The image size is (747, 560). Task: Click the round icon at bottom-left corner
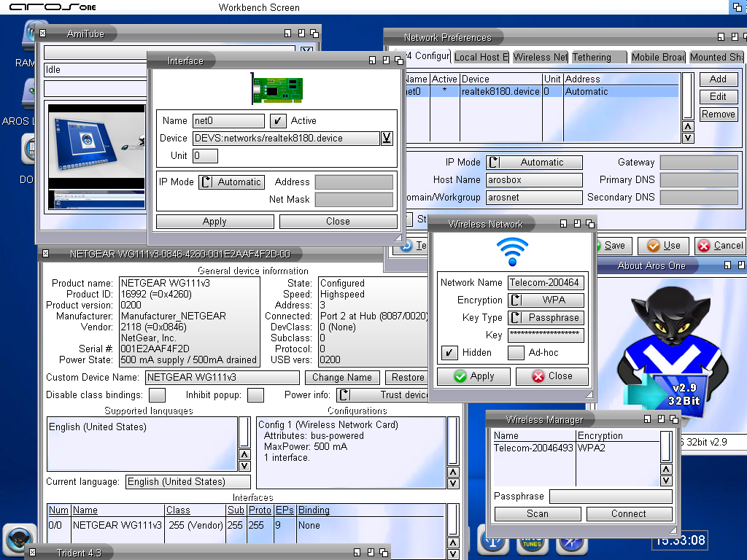tap(20, 539)
